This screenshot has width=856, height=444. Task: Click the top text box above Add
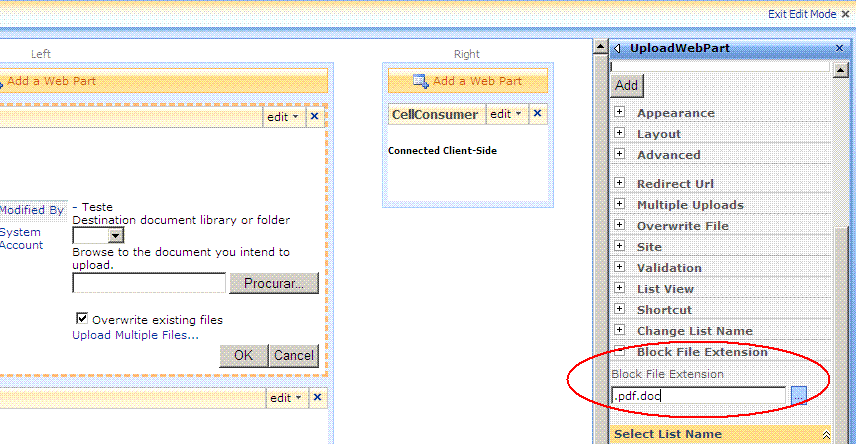coord(720,67)
